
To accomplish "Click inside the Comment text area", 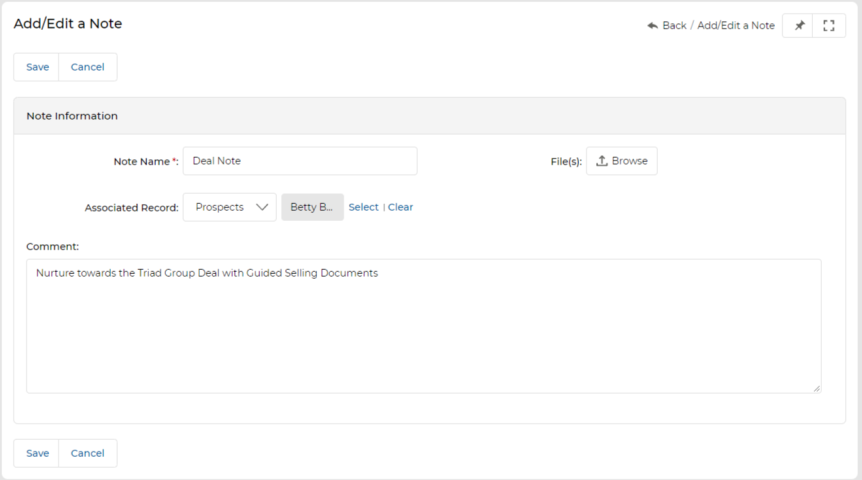I will (424, 327).
